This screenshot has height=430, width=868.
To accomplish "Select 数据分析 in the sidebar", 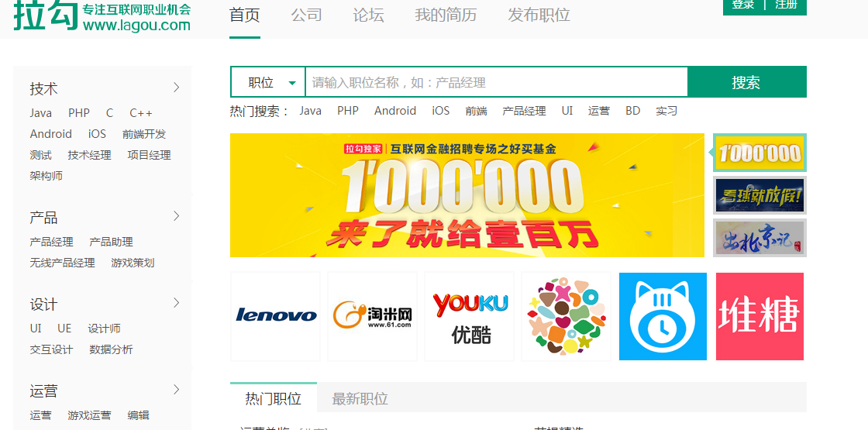I will (112, 349).
